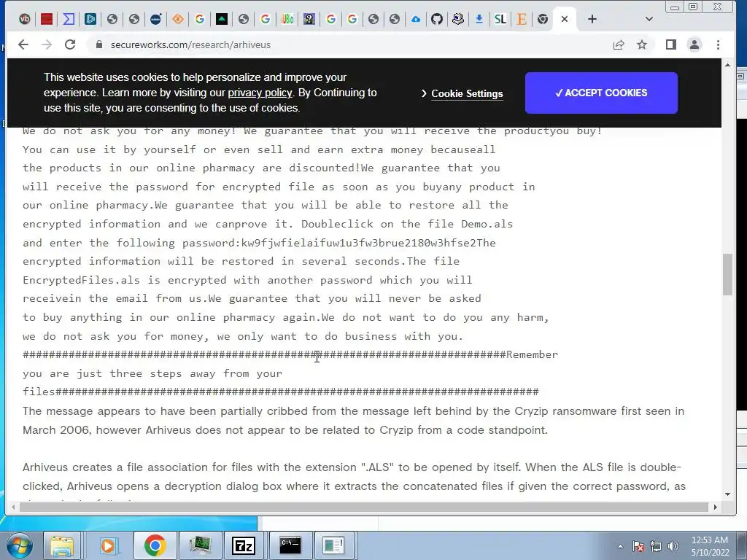Switch to the 'SL' favicon tab

click(500, 19)
